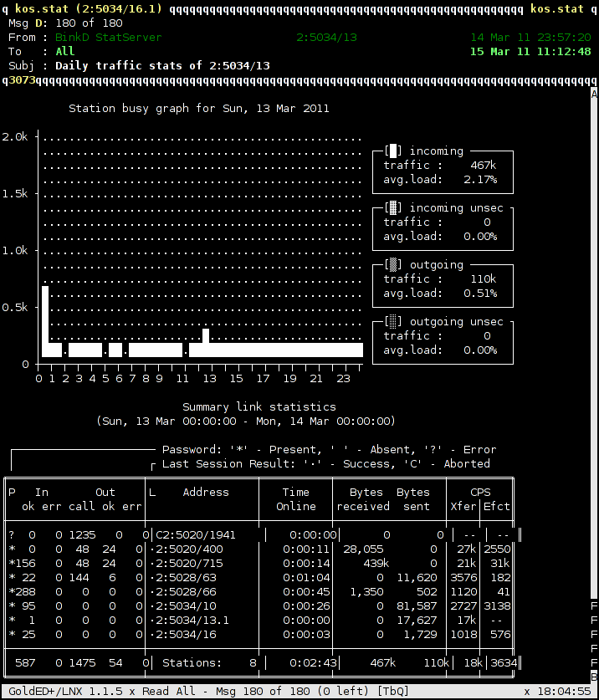Select the hour 13 peak bar in graph
This screenshot has height=700, width=599.
(206, 343)
